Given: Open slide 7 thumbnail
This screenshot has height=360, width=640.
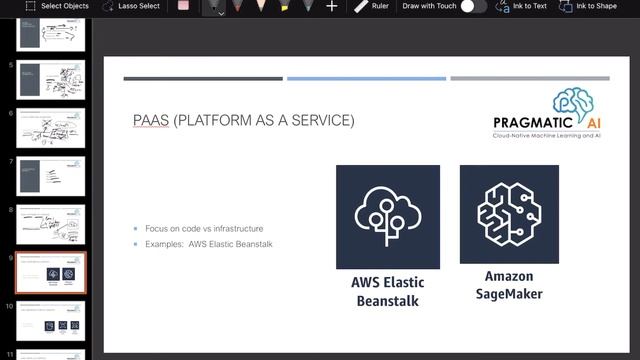Looking at the screenshot, I should pyautogui.click(x=51, y=176).
